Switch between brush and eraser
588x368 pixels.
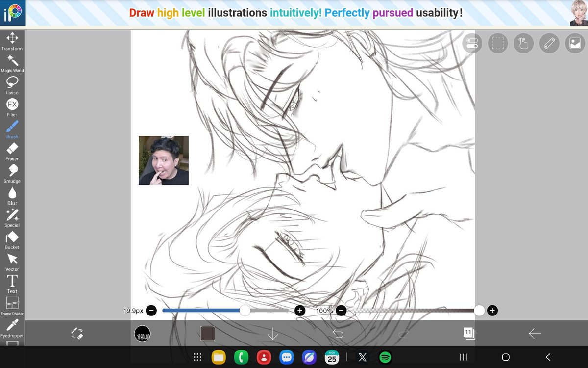[77, 334]
